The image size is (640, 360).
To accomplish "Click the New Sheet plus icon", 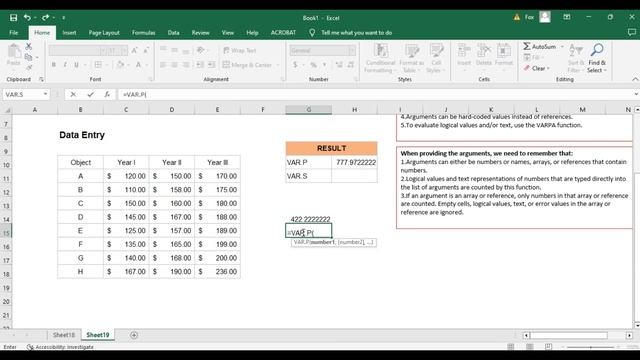I will (x=134, y=335).
